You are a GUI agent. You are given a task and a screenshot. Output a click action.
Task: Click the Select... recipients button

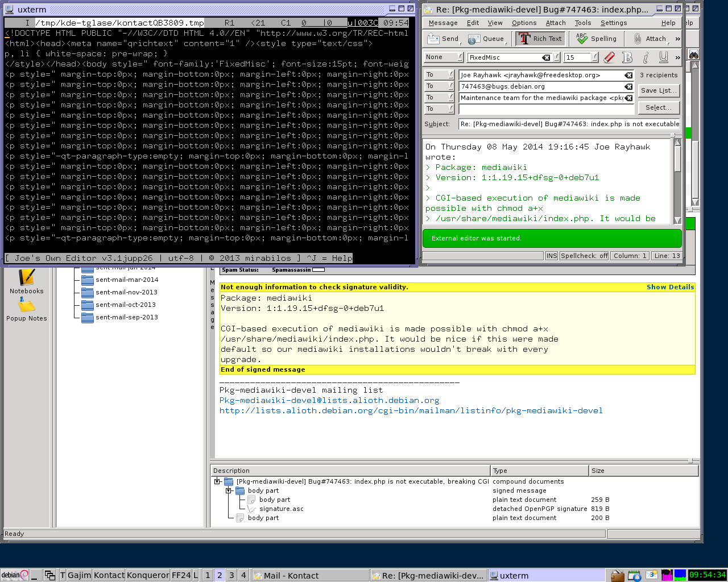tap(659, 108)
